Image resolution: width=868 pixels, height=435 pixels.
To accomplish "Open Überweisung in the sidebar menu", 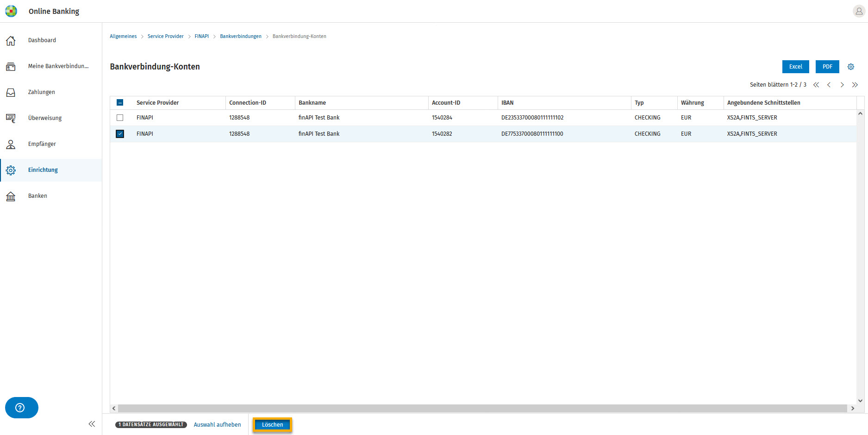I will (x=45, y=118).
